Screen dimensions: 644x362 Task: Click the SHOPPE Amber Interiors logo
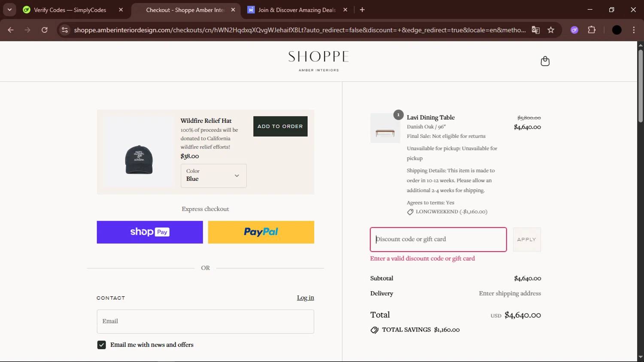319,61
